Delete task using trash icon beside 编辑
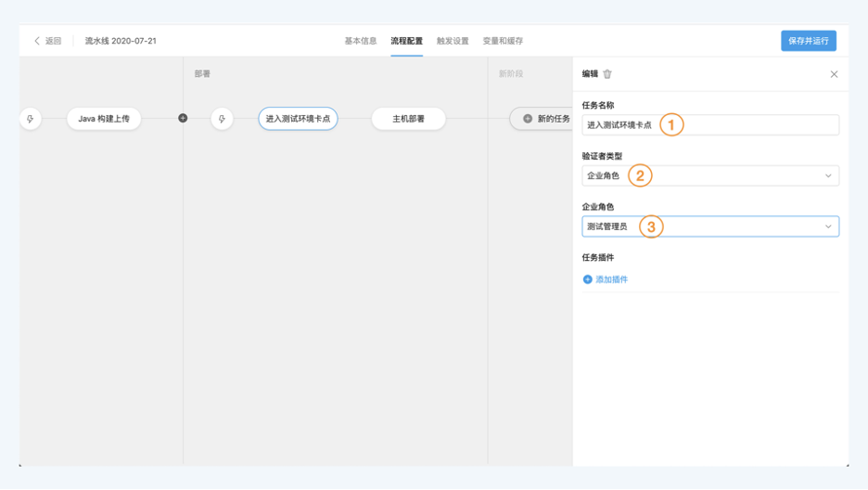This screenshot has height=490, width=868. coord(607,74)
